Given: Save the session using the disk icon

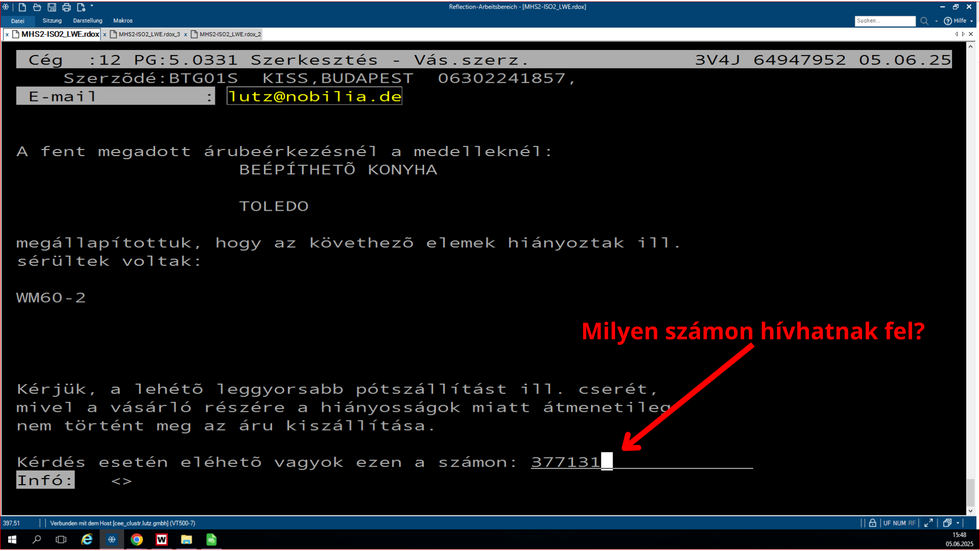Looking at the screenshot, I should [x=52, y=7].
